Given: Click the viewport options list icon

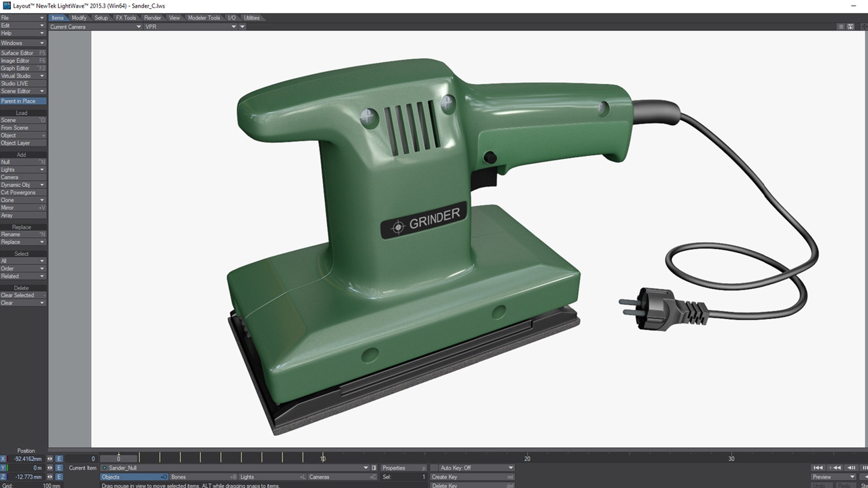Looking at the screenshot, I should pyautogui.click(x=840, y=27).
